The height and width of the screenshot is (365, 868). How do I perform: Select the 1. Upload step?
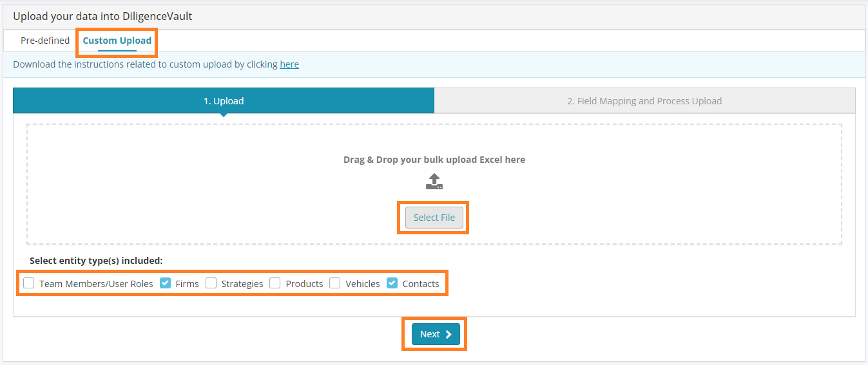click(224, 101)
